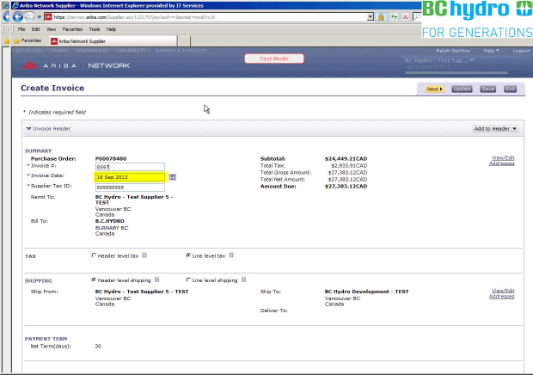Click the Exit button

pyautogui.click(x=510, y=89)
